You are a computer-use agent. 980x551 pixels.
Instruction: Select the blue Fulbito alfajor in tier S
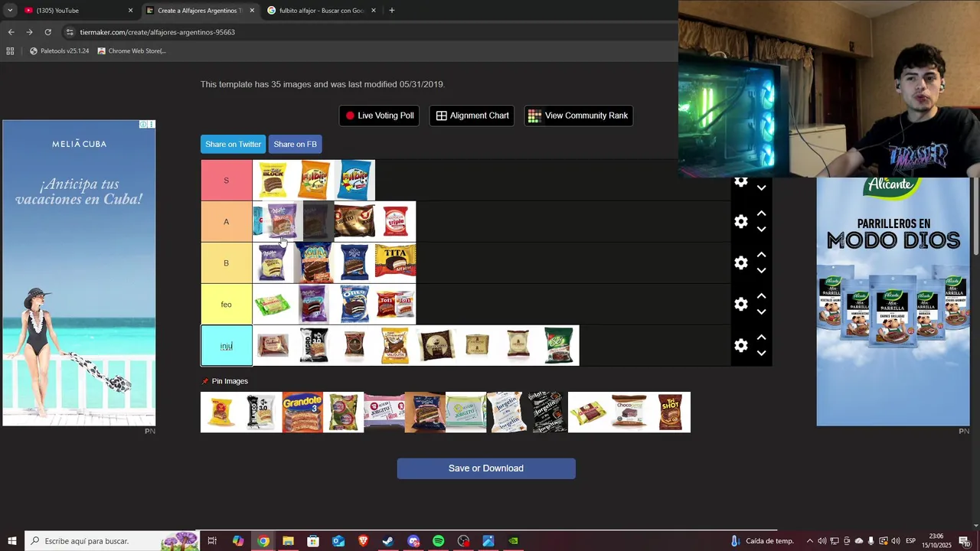354,180
